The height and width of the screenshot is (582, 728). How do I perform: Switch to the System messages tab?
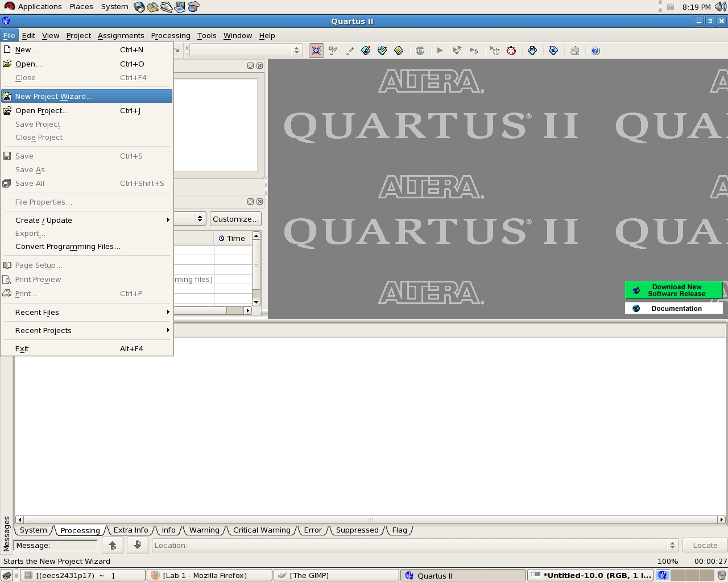point(34,530)
